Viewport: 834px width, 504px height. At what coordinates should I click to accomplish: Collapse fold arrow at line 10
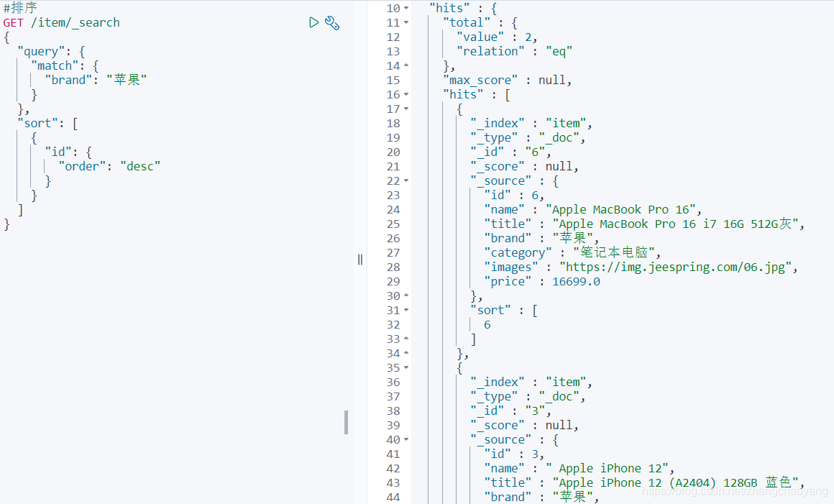406,8
